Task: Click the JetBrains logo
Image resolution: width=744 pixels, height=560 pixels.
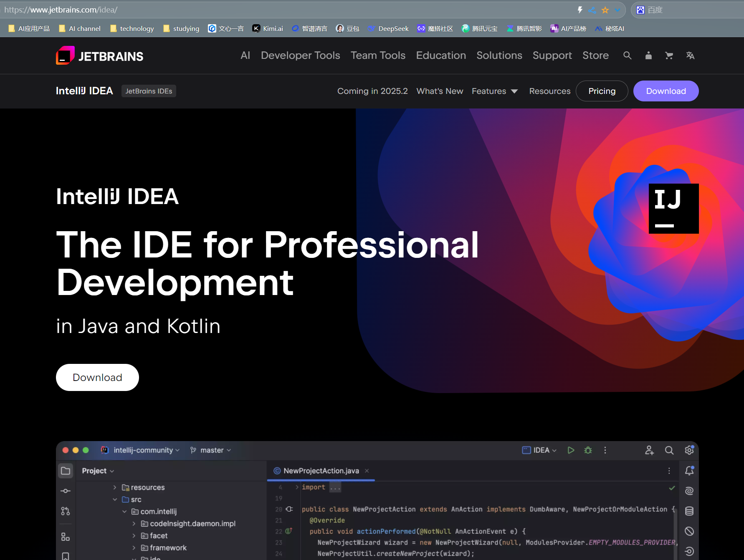Action: click(100, 56)
